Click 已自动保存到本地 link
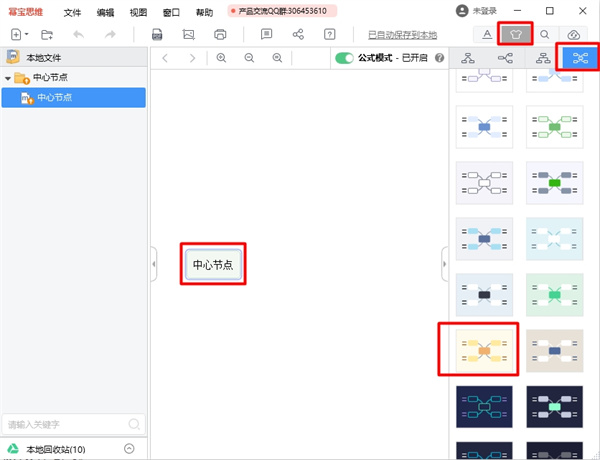The image size is (600, 460). coord(402,35)
